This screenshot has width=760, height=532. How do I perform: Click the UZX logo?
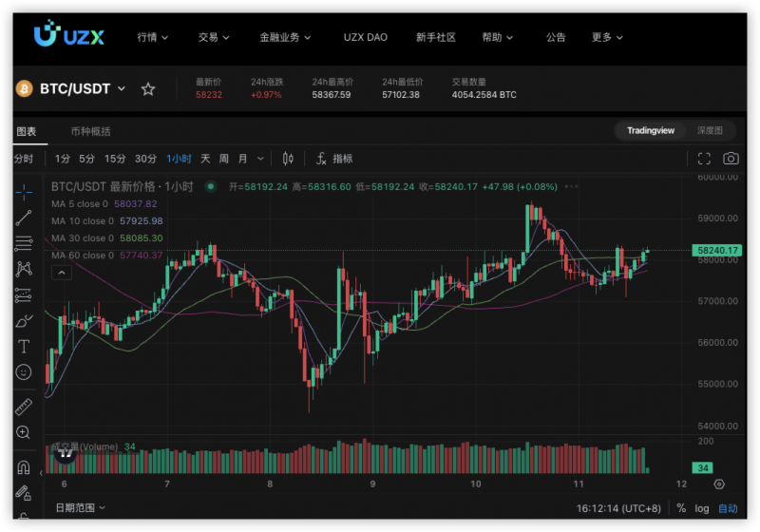pos(68,34)
